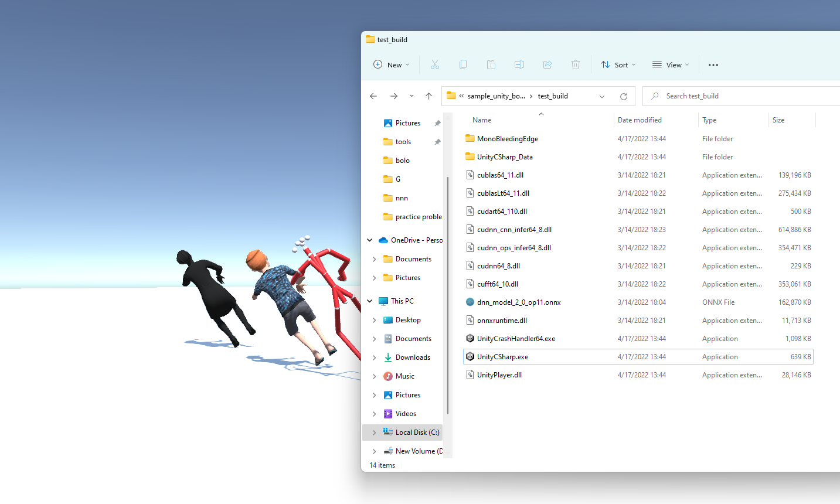Share the file via the Share icon
The image size is (840, 504).
[x=547, y=64]
